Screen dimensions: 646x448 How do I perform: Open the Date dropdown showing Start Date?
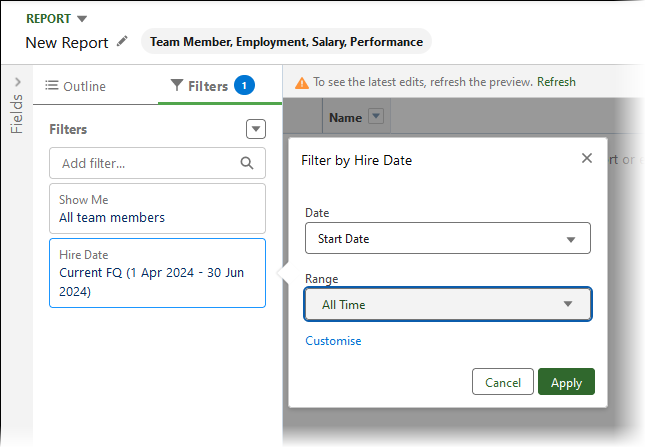click(447, 239)
